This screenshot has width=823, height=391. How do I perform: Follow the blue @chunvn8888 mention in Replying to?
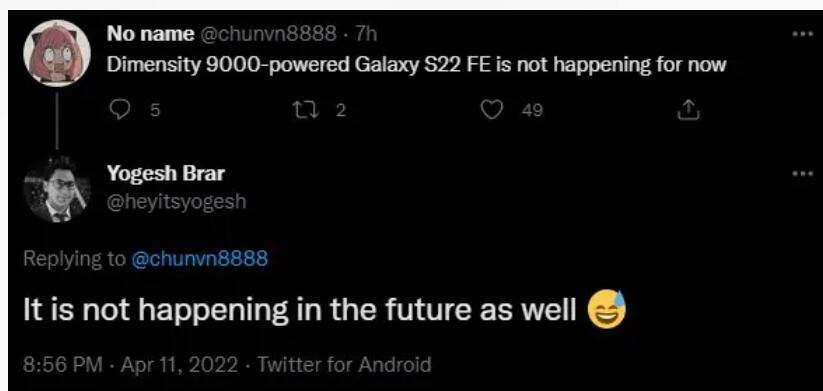(199, 258)
